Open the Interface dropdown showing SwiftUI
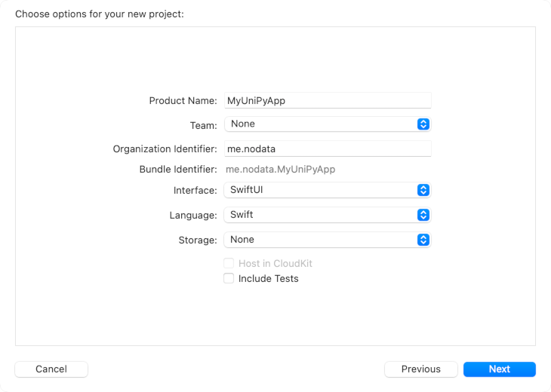The height and width of the screenshot is (392, 551). (321, 190)
